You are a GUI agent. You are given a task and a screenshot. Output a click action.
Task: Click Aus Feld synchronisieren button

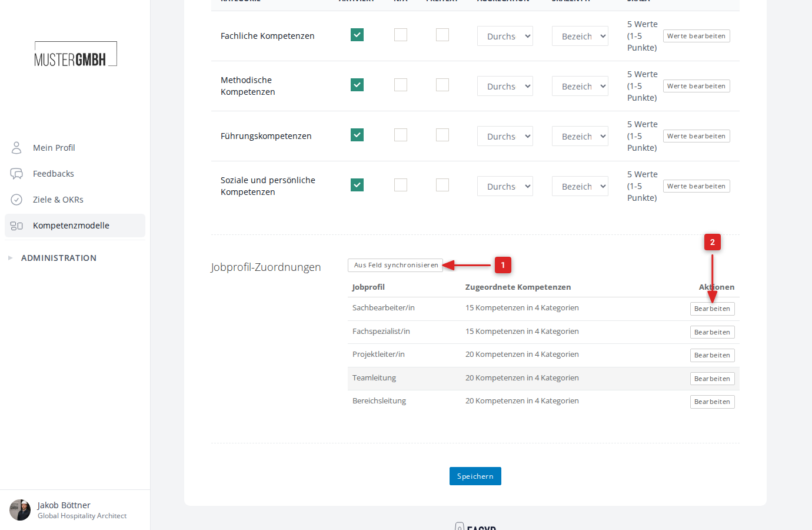pos(395,265)
